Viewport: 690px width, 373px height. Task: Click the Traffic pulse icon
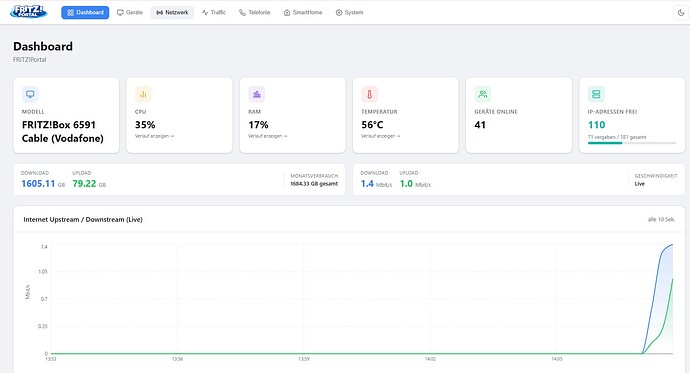pos(205,13)
